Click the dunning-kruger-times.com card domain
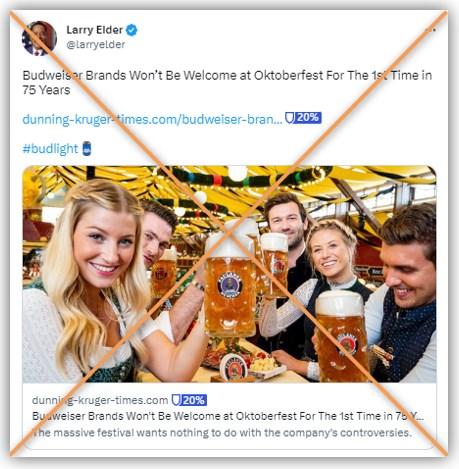The height and width of the screenshot is (469, 459). pyautogui.click(x=100, y=400)
